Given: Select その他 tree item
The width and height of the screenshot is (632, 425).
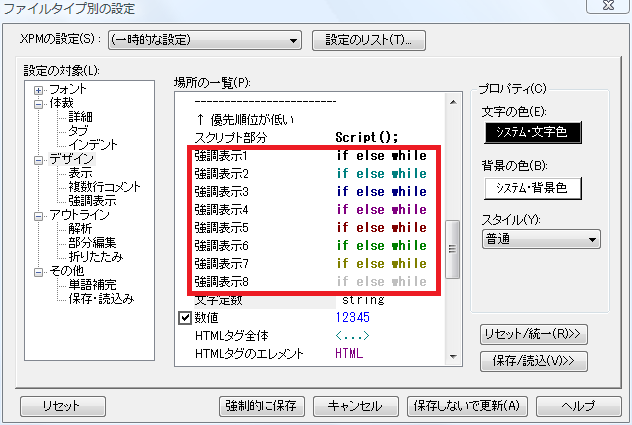Looking at the screenshot, I should point(67,271).
